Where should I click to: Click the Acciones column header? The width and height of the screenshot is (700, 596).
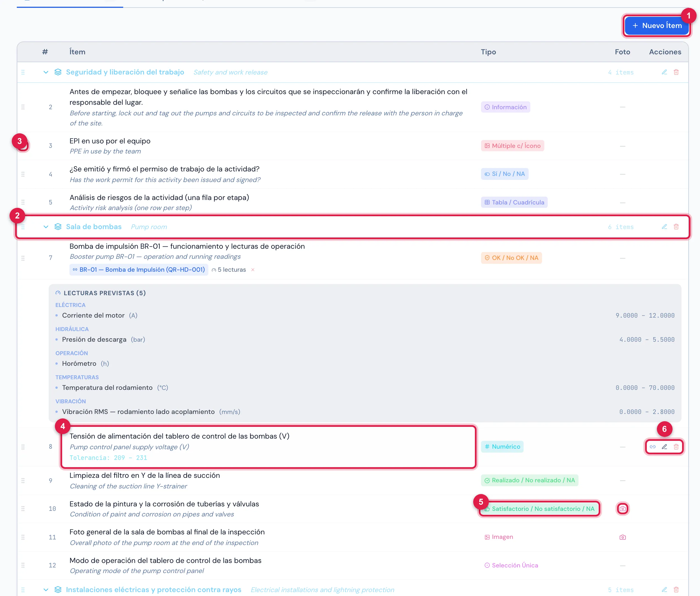(x=665, y=52)
